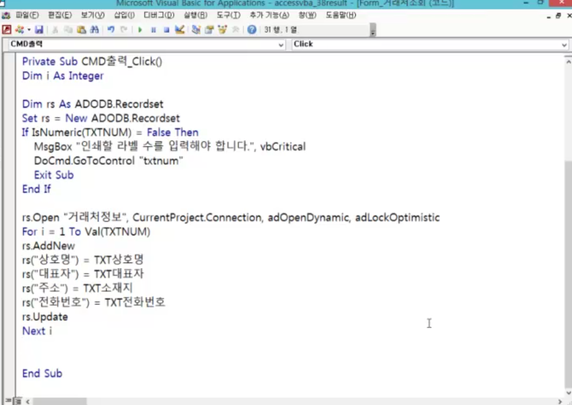Expand the Click procedure dropdown
This screenshot has height=405, width=572.
pos(564,45)
